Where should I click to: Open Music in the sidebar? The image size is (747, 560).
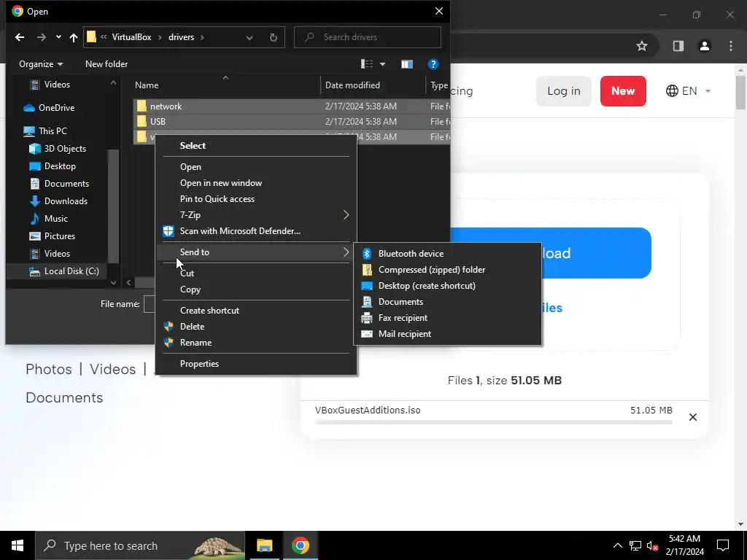click(x=49, y=219)
